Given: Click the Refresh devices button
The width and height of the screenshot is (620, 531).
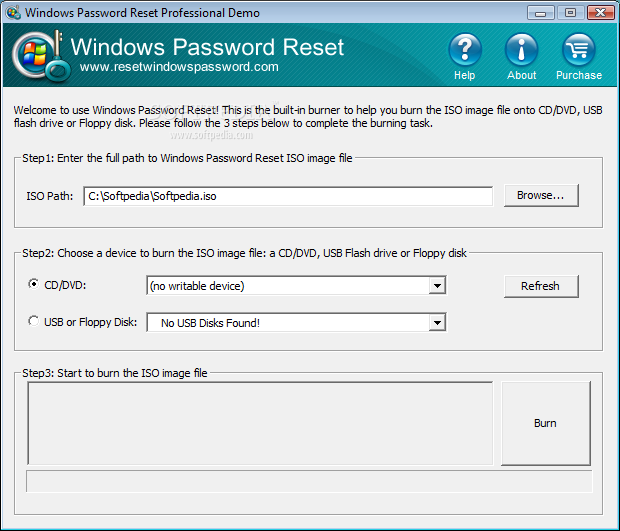Looking at the screenshot, I should coord(541,286).
